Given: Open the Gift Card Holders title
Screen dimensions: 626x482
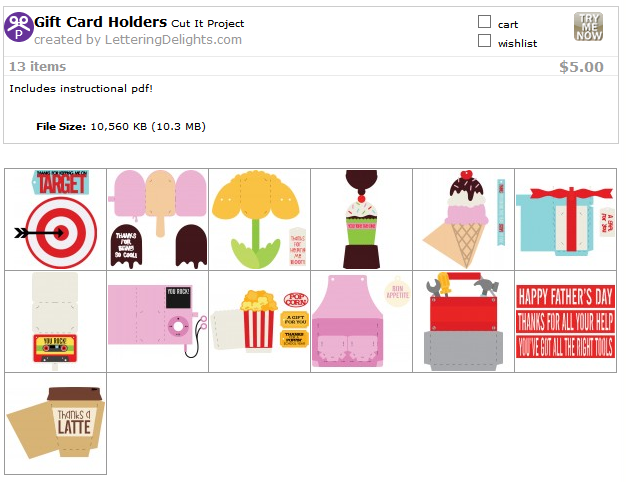Looking at the screenshot, I should pos(101,22).
